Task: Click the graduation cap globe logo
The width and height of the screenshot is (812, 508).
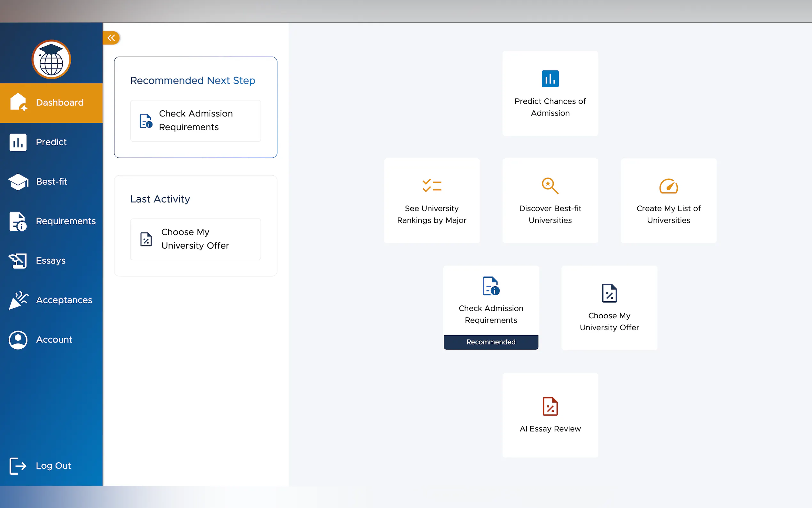Action: (x=51, y=60)
